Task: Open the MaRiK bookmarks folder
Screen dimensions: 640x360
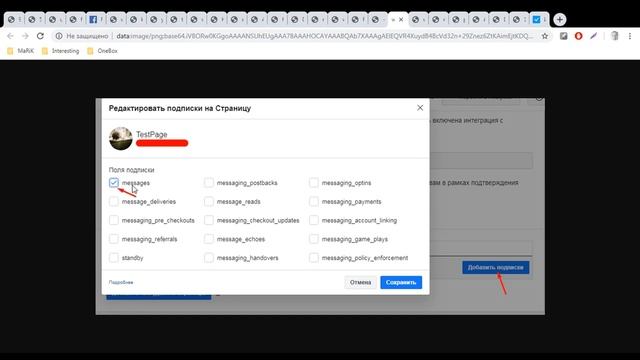Action: coord(21,51)
